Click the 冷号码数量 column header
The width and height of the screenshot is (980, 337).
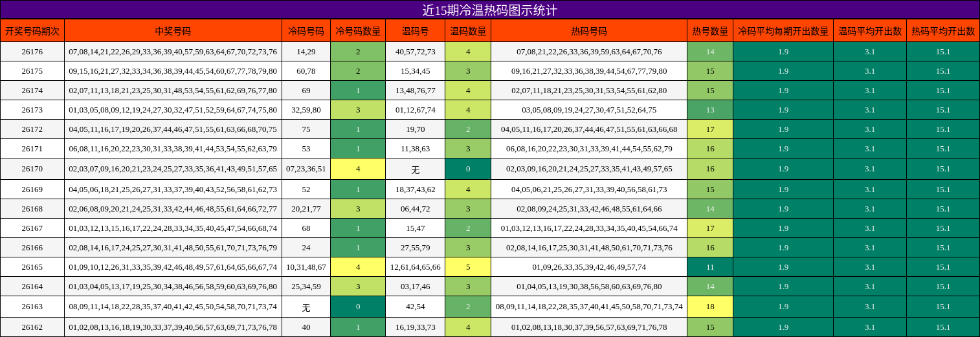[x=358, y=30]
